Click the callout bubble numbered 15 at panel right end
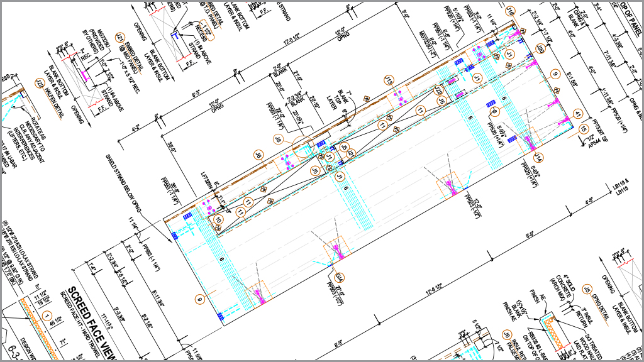The image size is (644, 362). coord(584,128)
